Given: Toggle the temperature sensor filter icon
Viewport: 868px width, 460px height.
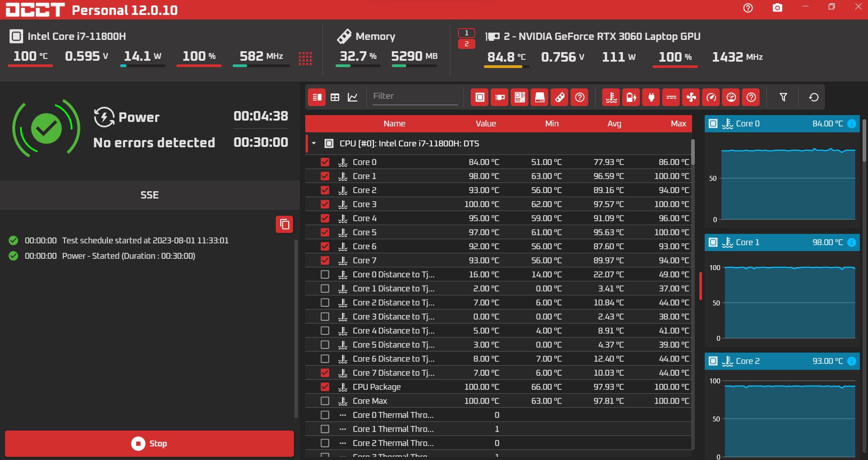Looking at the screenshot, I should click(611, 97).
